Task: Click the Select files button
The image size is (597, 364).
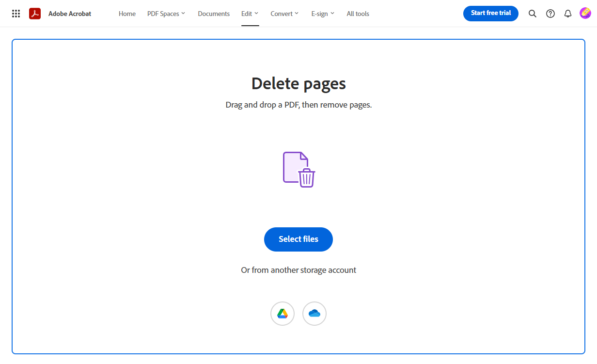Action: coord(298,239)
